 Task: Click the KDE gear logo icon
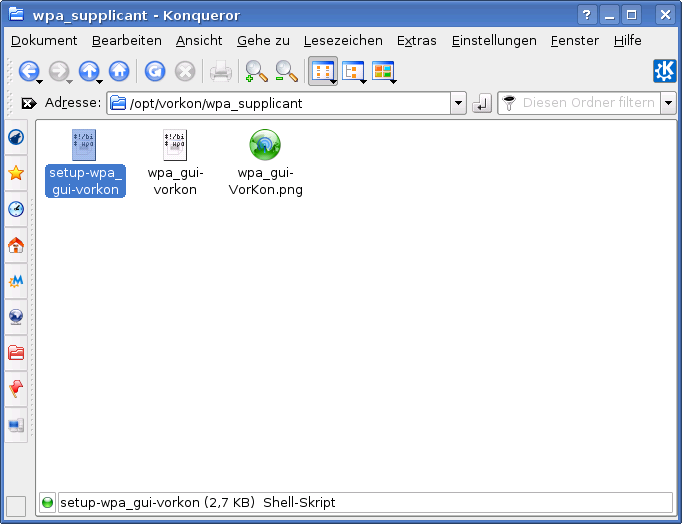(664, 71)
